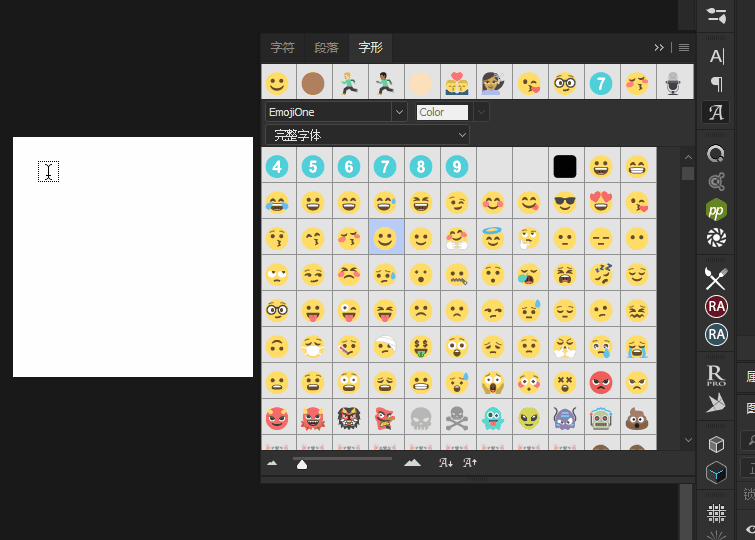The height and width of the screenshot is (540, 755).
Task: Insert the tears of joy emoji
Action: [x=277, y=202]
